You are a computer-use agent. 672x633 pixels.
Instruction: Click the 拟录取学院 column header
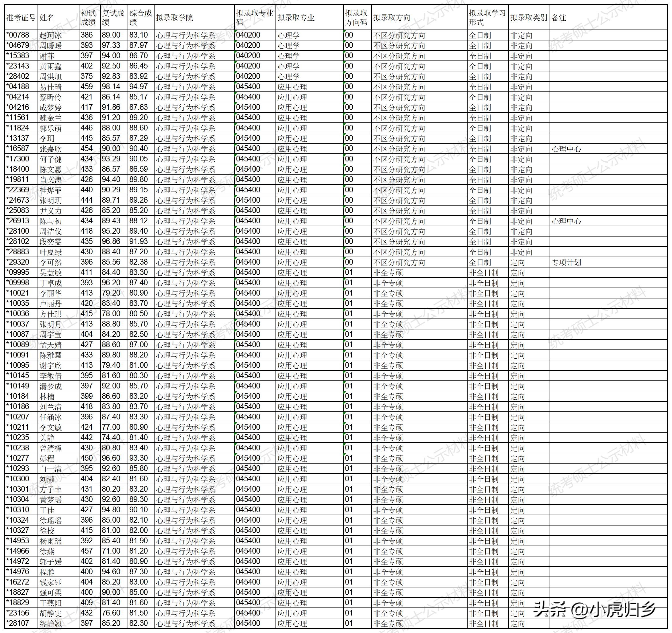(x=174, y=17)
